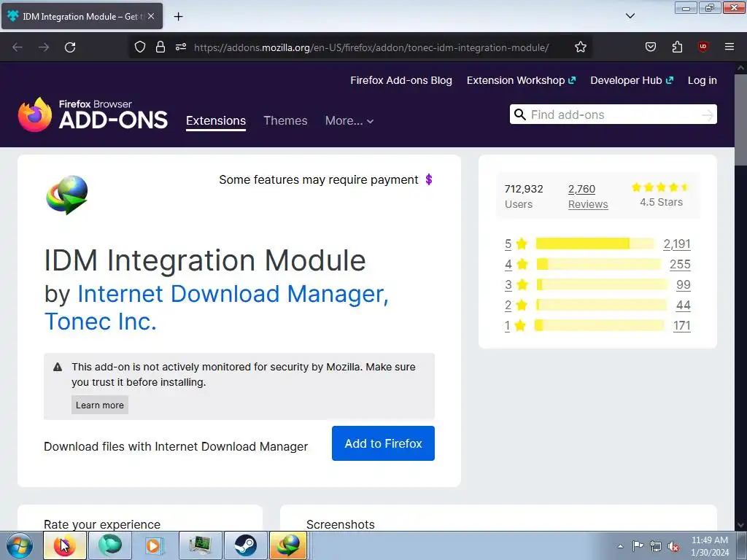
Task: Open the uBlock Origin toolbar icon
Action: tap(703, 47)
